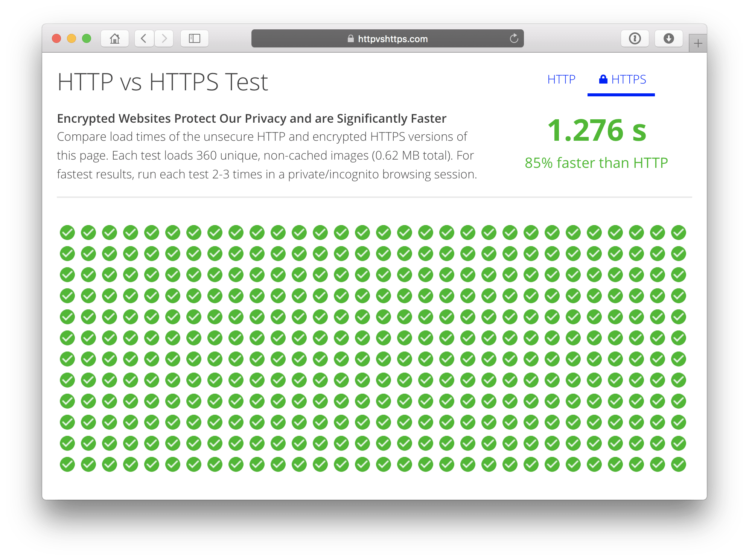The width and height of the screenshot is (749, 560).
Task: Click last green check image, bottom-right
Action: click(678, 464)
